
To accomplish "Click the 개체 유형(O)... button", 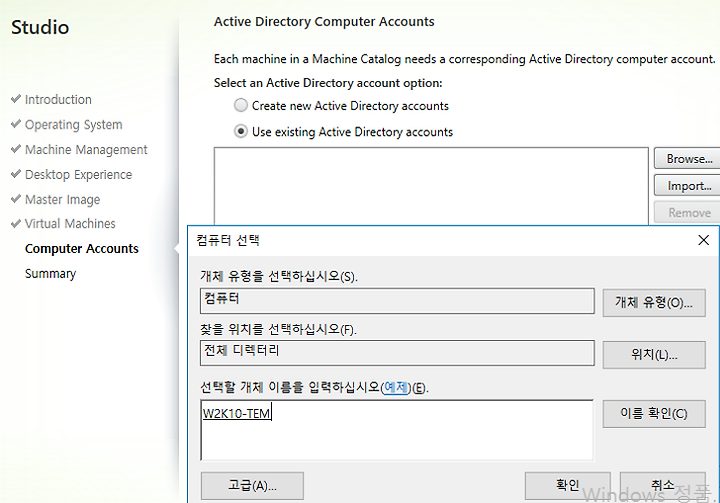I will (654, 302).
